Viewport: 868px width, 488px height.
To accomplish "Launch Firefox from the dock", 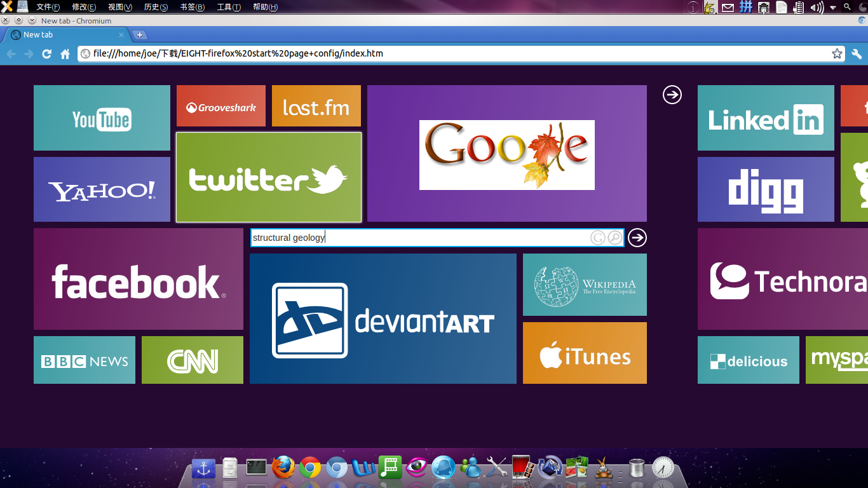I will (x=283, y=468).
